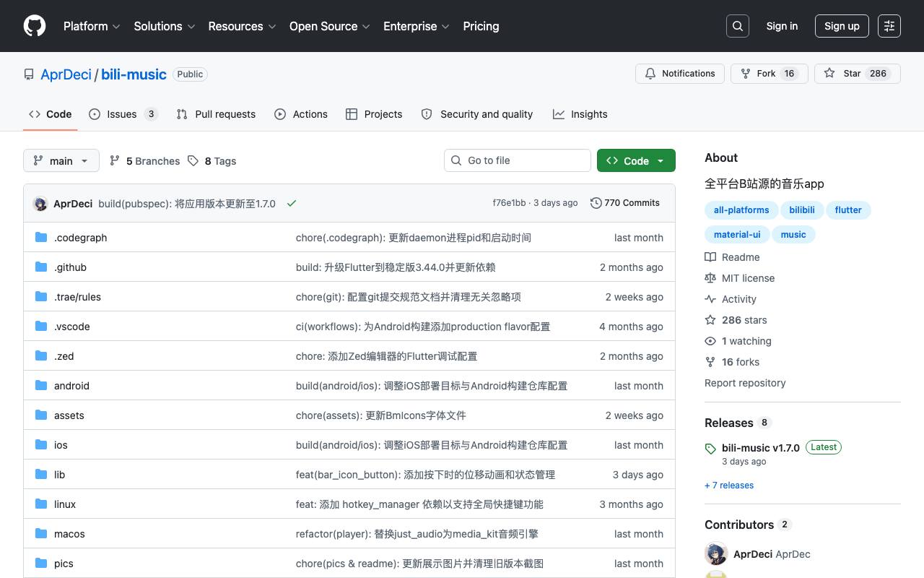The height and width of the screenshot is (578, 924).
Task: Open the Notifications button
Action: 679,74
